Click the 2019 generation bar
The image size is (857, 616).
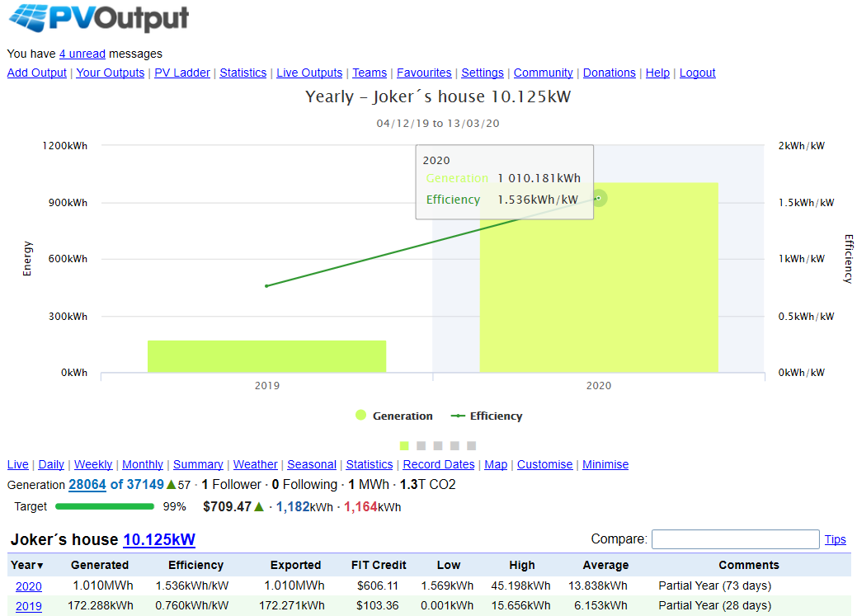tap(266, 356)
